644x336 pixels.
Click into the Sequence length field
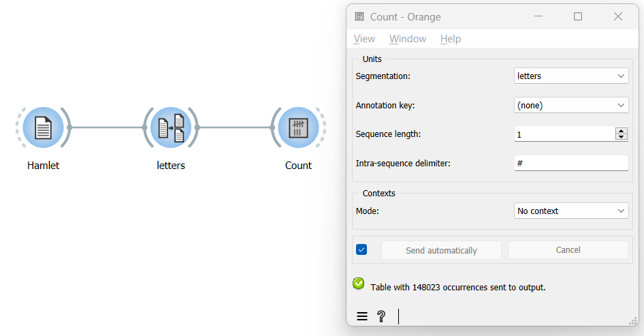[x=564, y=134]
